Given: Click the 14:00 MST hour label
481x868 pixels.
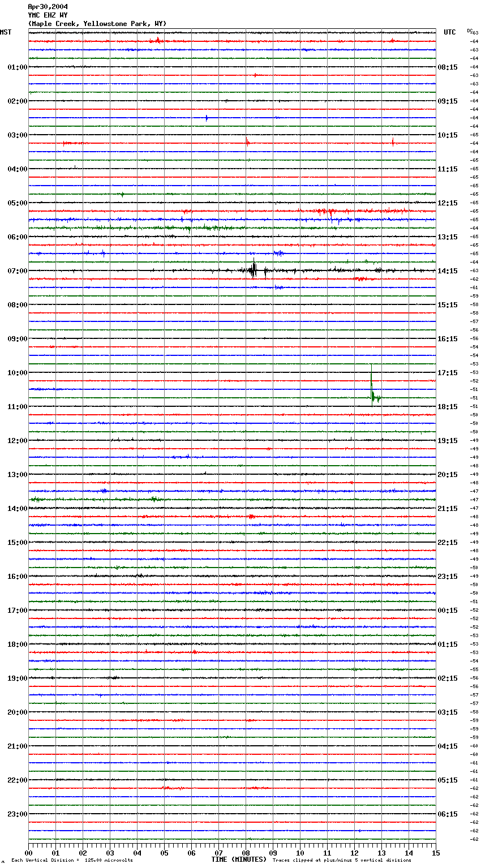Looking at the screenshot, I should click(18, 508).
